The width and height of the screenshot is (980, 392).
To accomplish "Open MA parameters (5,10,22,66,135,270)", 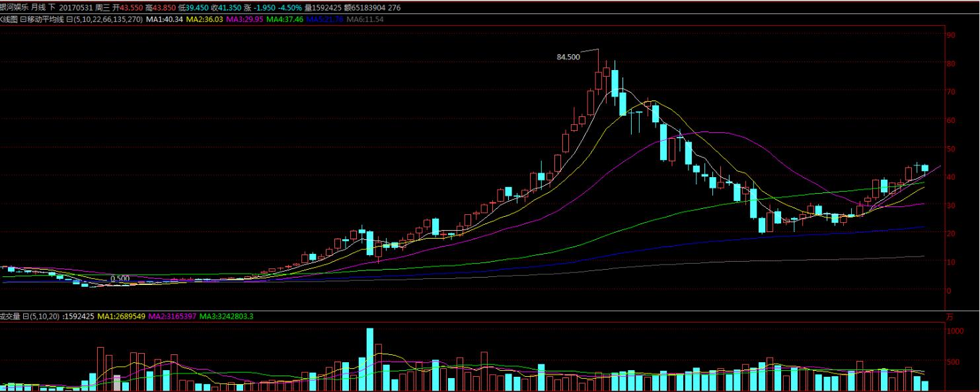I will (x=108, y=19).
